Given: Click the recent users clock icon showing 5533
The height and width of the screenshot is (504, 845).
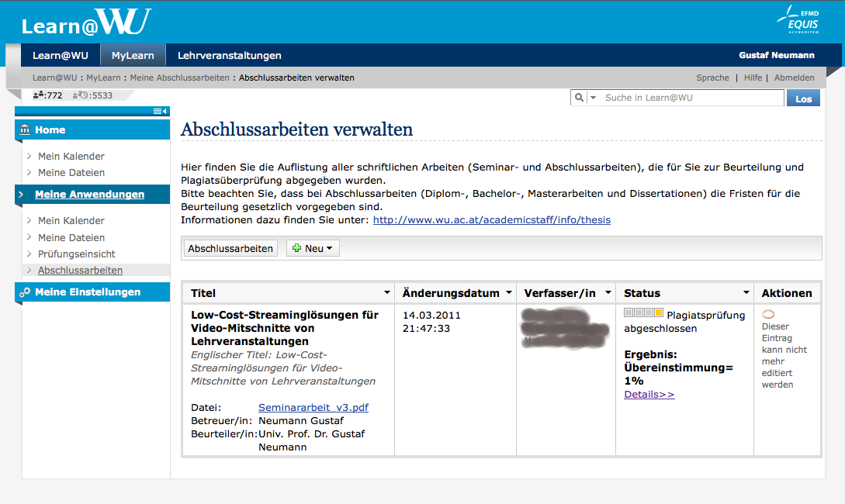Looking at the screenshot, I should [80, 95].
